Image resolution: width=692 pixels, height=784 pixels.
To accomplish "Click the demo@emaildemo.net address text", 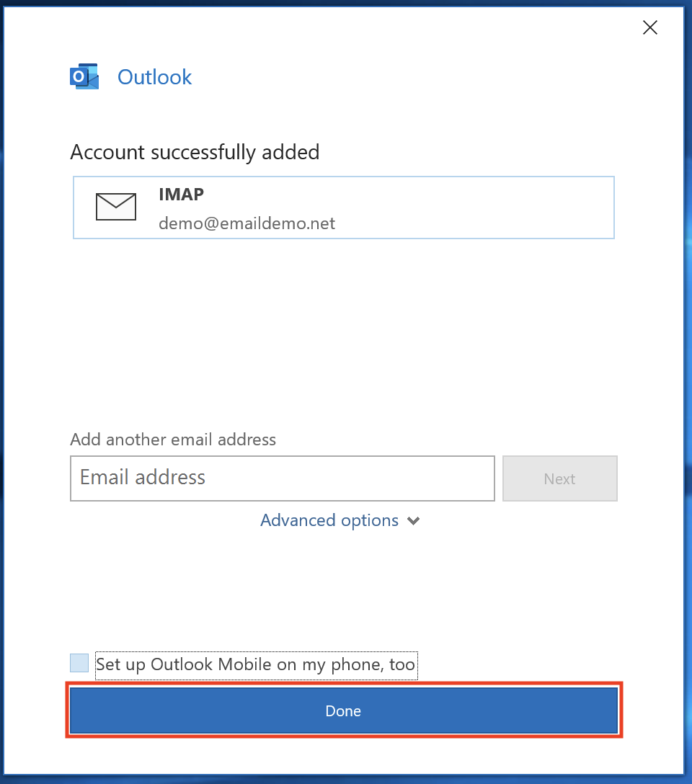I will click(x=247, y=223).
